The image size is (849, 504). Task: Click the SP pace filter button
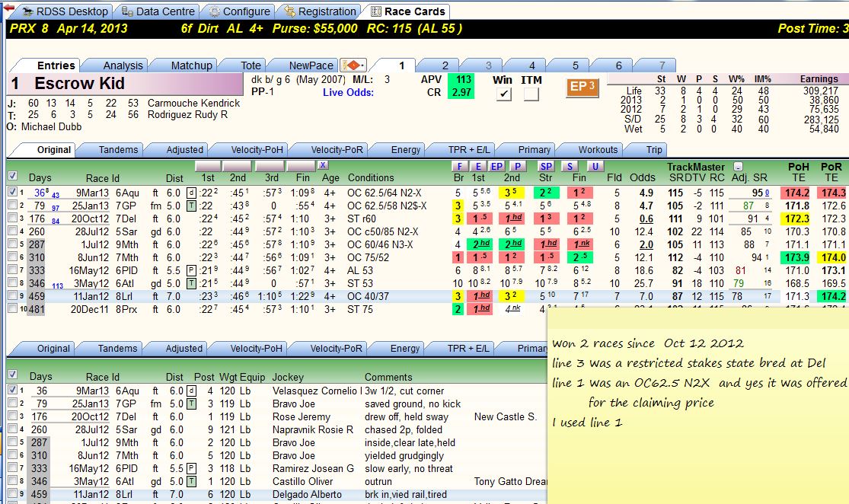pyautogui.click(x=546, y=166)
